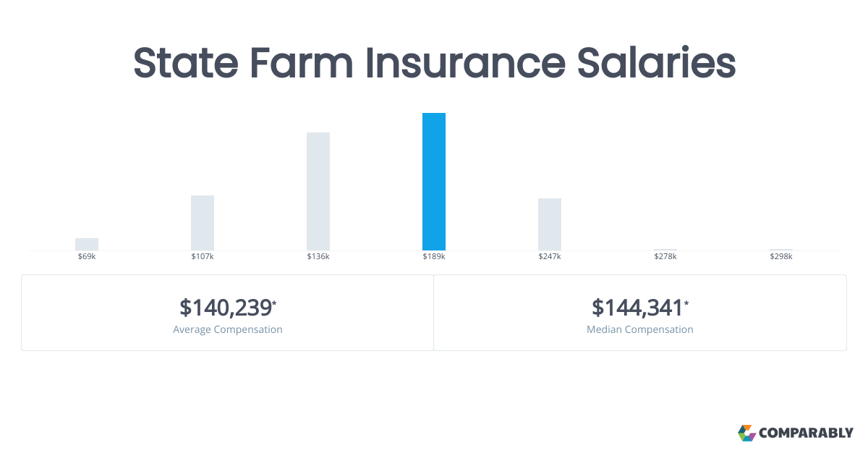Click the $107k axis label
The width and height of the screenshot is (868, 456).
pyautogui.click(x=203, y=257)
